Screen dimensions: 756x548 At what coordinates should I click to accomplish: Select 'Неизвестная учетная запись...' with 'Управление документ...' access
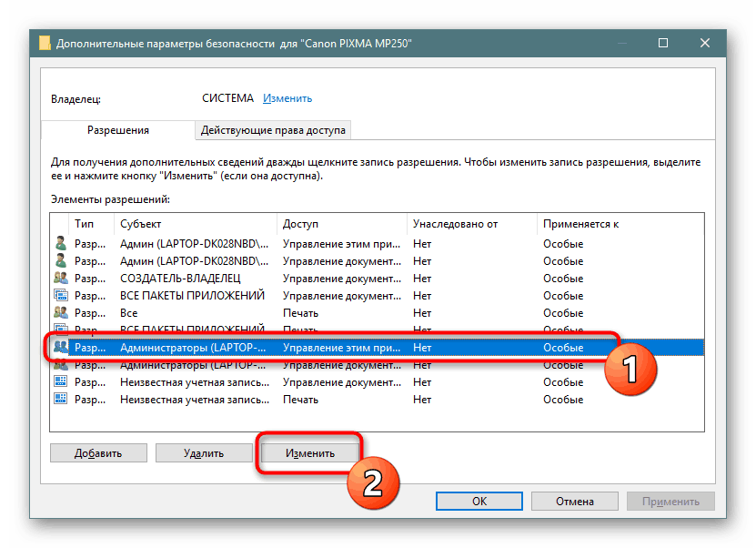(x=195, y=382)
